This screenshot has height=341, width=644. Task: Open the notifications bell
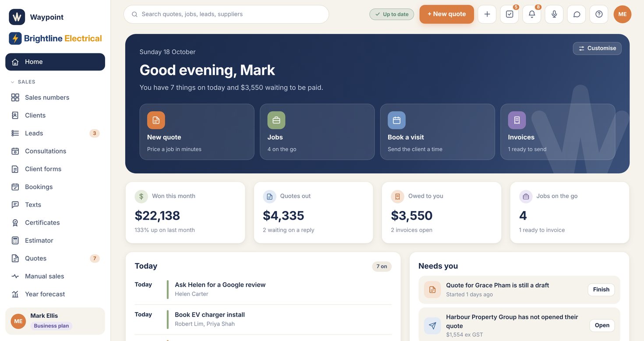pos(532,14)
